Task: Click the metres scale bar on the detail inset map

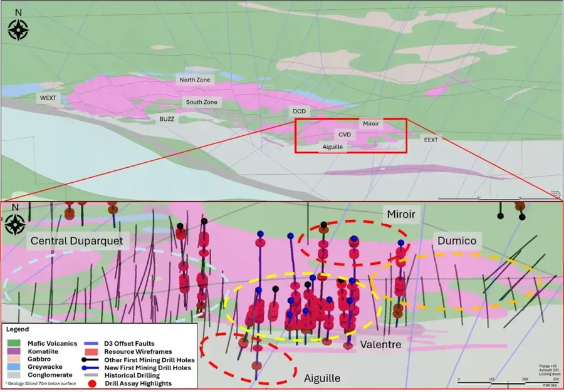Action: click(x=509, y=381)
